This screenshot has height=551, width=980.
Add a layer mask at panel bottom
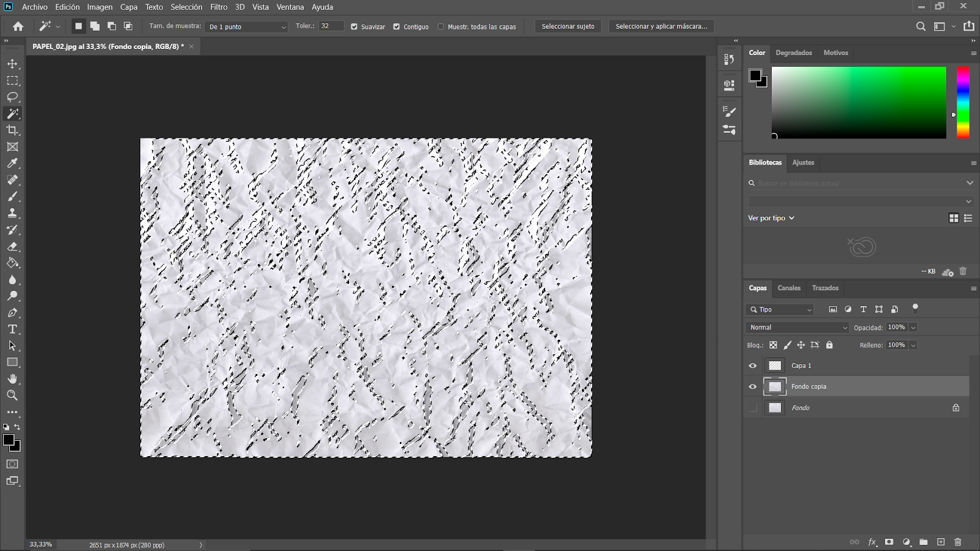coord(889,542)
